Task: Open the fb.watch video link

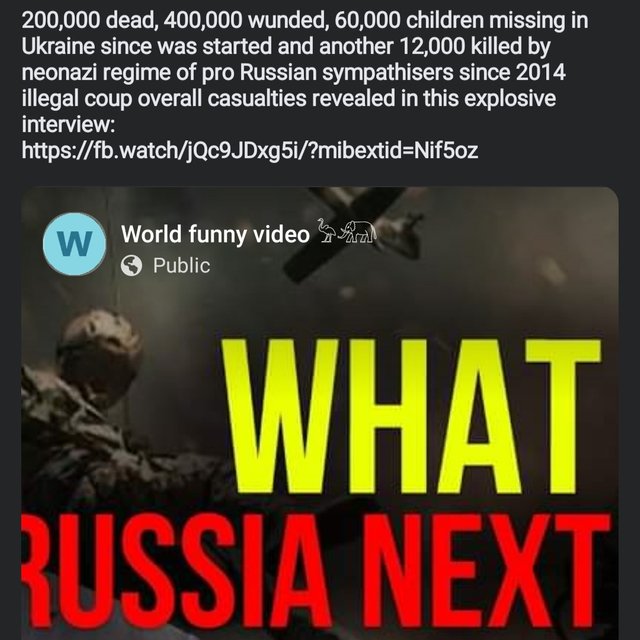Action: pyautogui.click(x=249, y=150)
